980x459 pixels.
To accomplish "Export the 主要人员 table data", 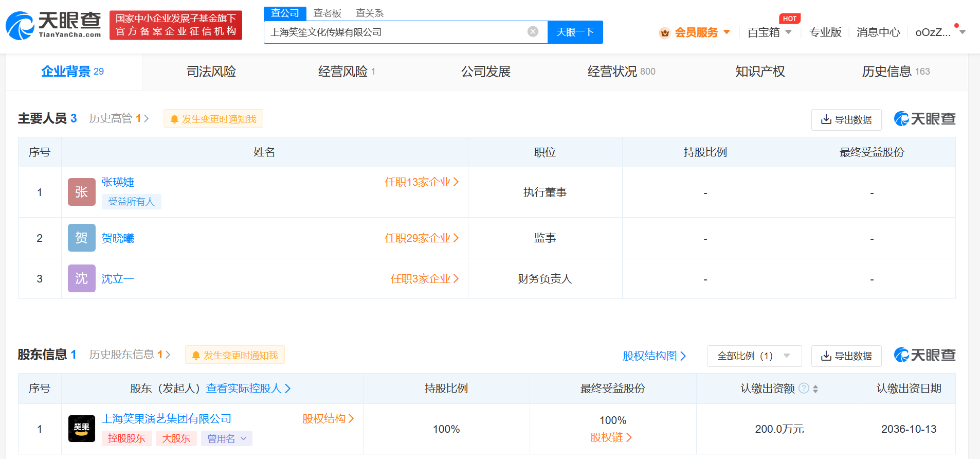I will pyautogui.click(x=846, y=119).
